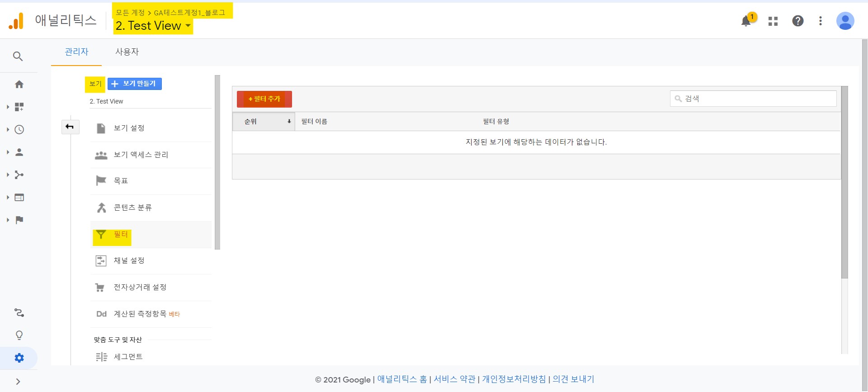Expand the Audience section arrow

tap(8, 152)
